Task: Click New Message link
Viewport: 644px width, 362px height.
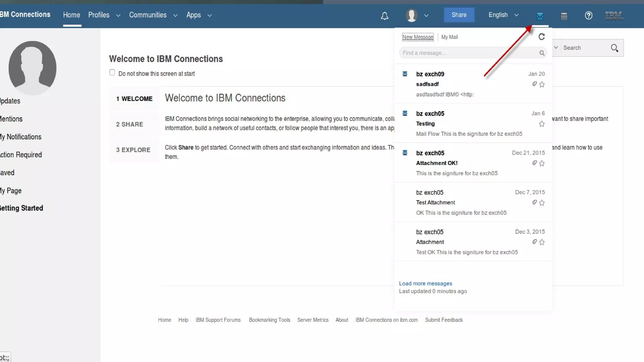Action: click(x=418, y=37)
